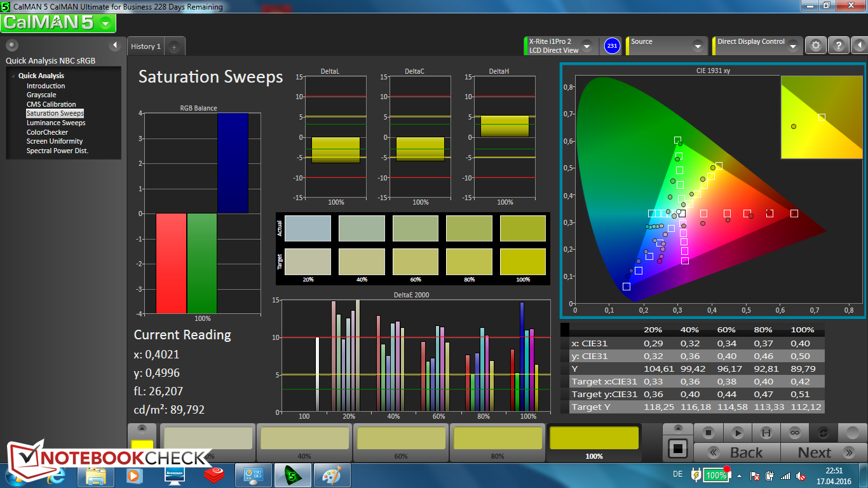Click the stop measurement icon
868x488 pixels.
(709, 433)
